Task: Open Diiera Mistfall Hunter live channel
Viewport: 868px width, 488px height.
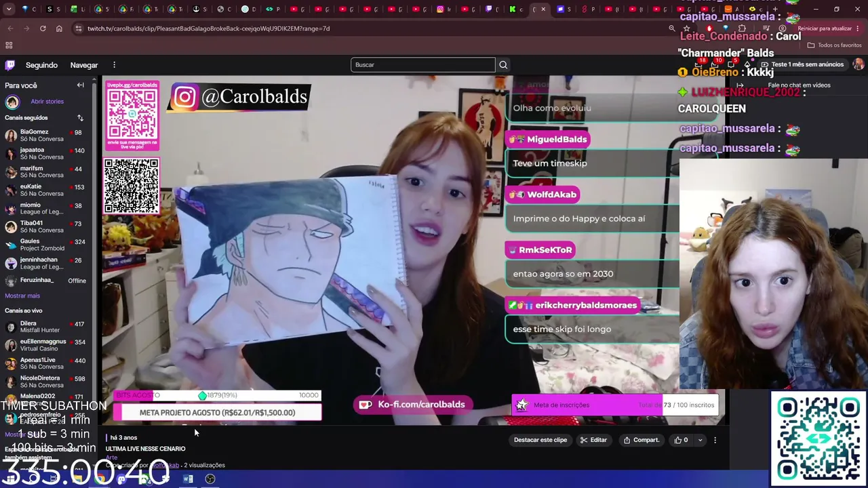Action: pyautogui.click(x=45, y=327)
